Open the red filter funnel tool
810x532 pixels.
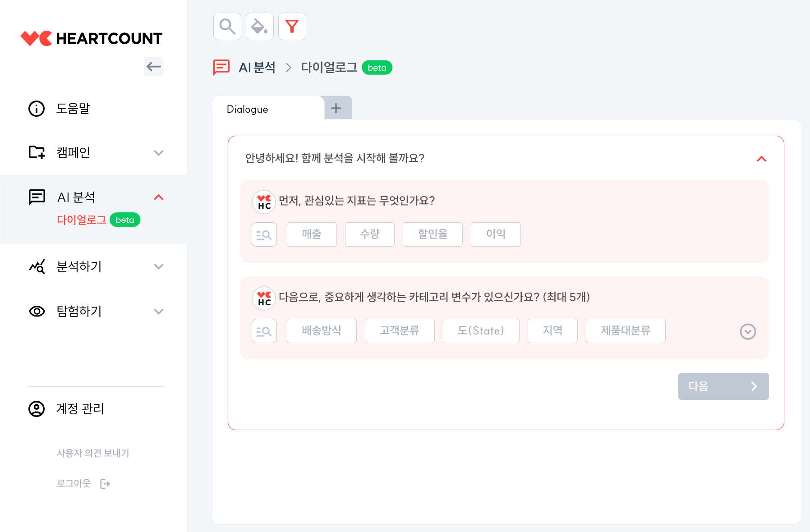tap(292, 27)
